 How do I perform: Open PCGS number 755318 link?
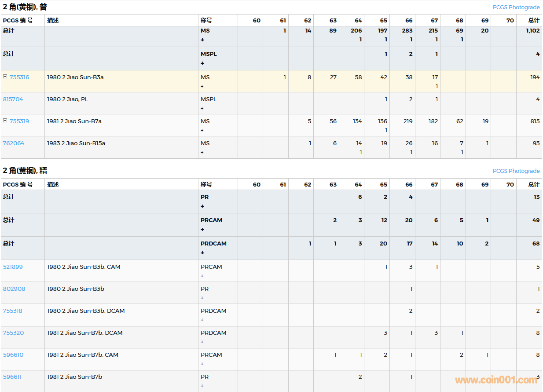pyautogui.click(x=12, y=311)
